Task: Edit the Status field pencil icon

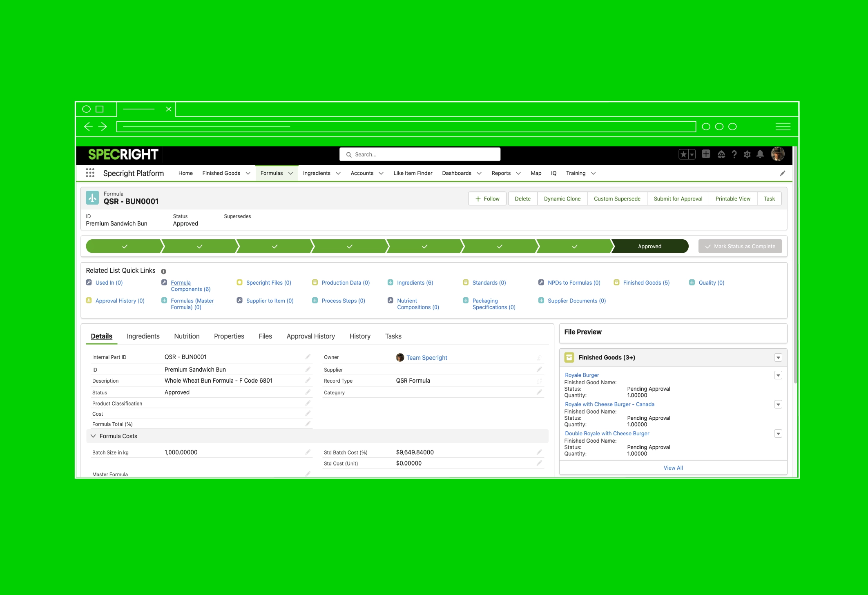Action: click(308, 392)
